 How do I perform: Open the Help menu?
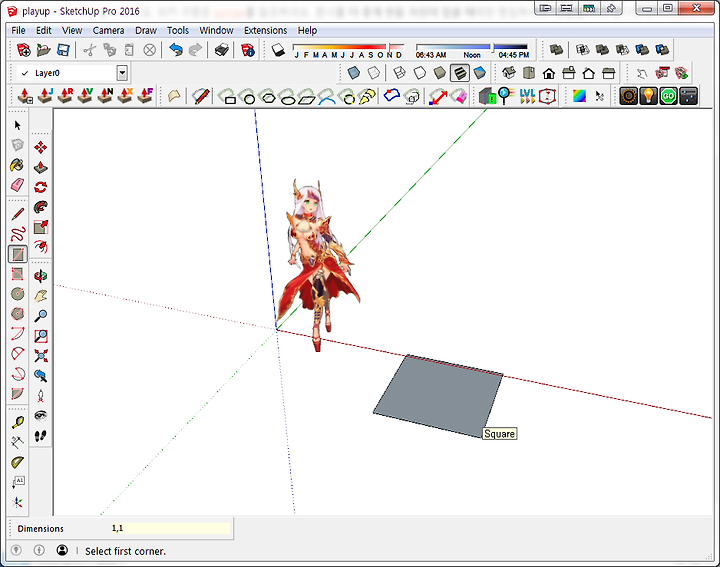[307, 30]
